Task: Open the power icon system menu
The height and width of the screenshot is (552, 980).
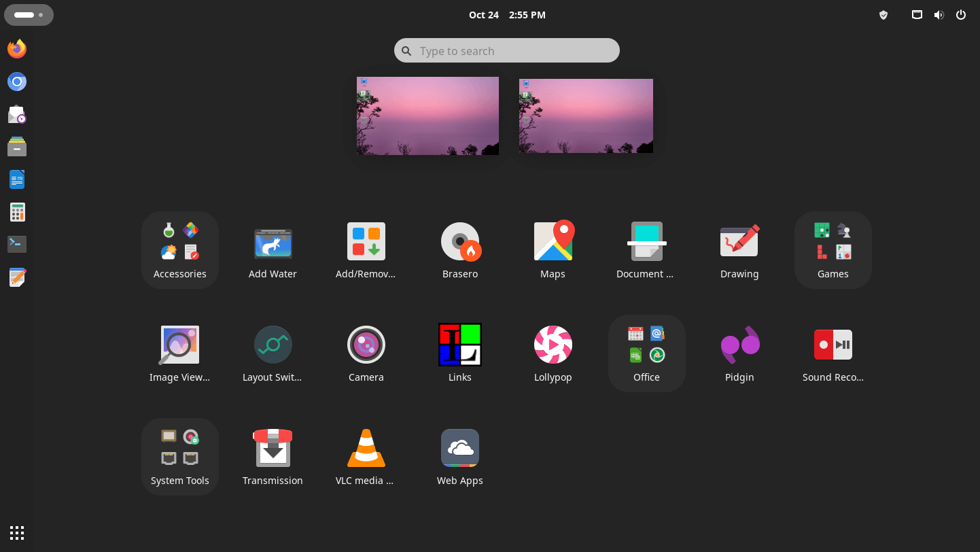Action: click(960, 15)
